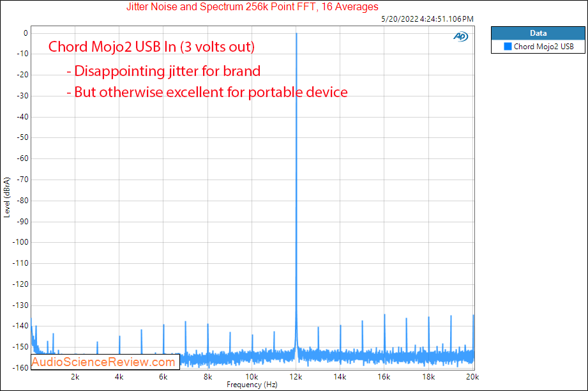Screen dimensions: 588x391
Task: Click the "-120" level axis tick label
Action: click(20, 284)
